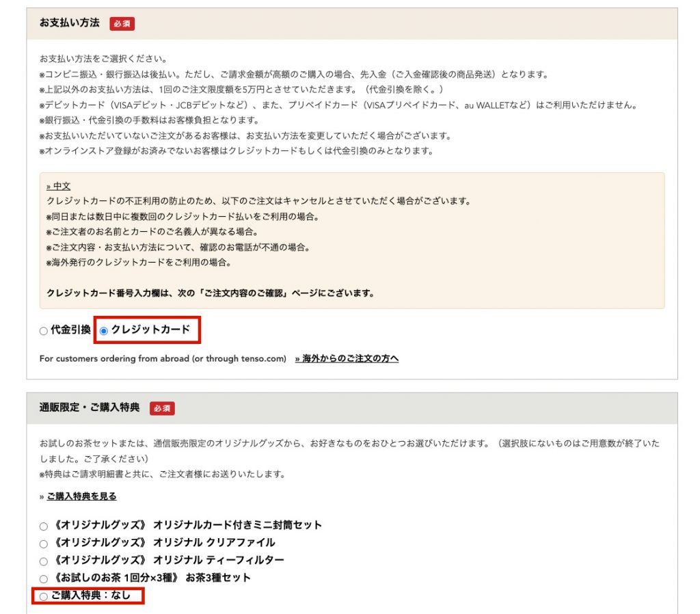The image size is (700, 614).
Task: Choose the オリジナルカード付きミニ封筒セット radio option
Action: [x=44, y=526]
